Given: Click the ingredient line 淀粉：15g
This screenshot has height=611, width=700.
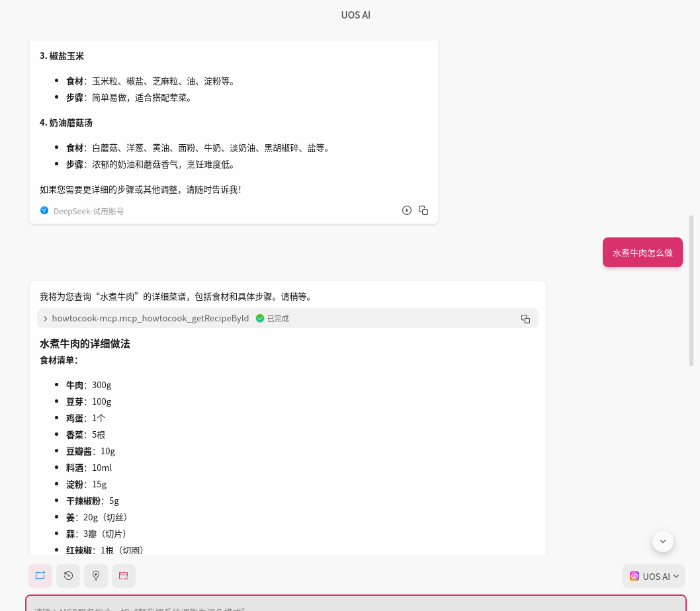Looking at the screenshot, I should [x=87, y=484].
